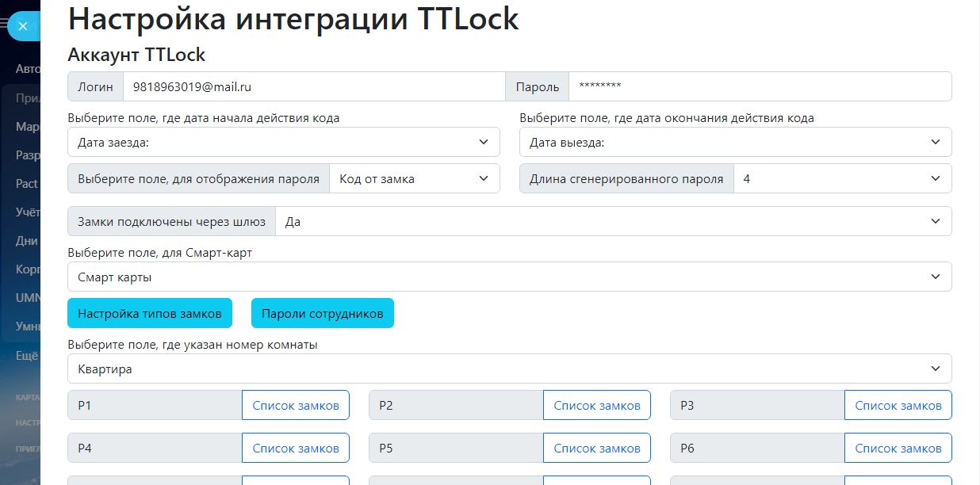
Task: Expand the Квартира room number dropdown
Action: coord(509,369)
